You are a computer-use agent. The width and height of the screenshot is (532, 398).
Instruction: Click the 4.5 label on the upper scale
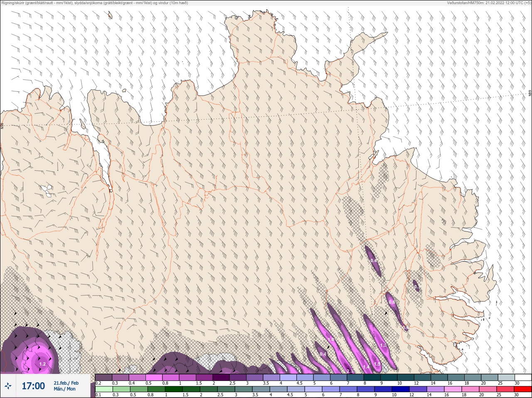coord(299,383)
